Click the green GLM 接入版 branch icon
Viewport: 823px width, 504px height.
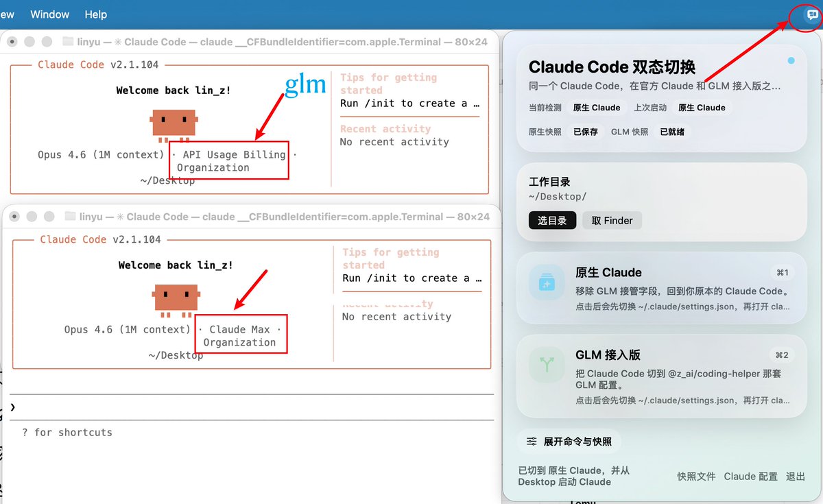[x=547, y=365]
